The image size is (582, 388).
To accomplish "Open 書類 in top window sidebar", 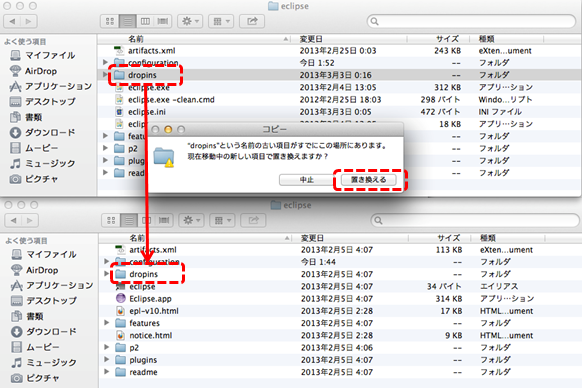I will pyautogui.click(x=26, y=117).
